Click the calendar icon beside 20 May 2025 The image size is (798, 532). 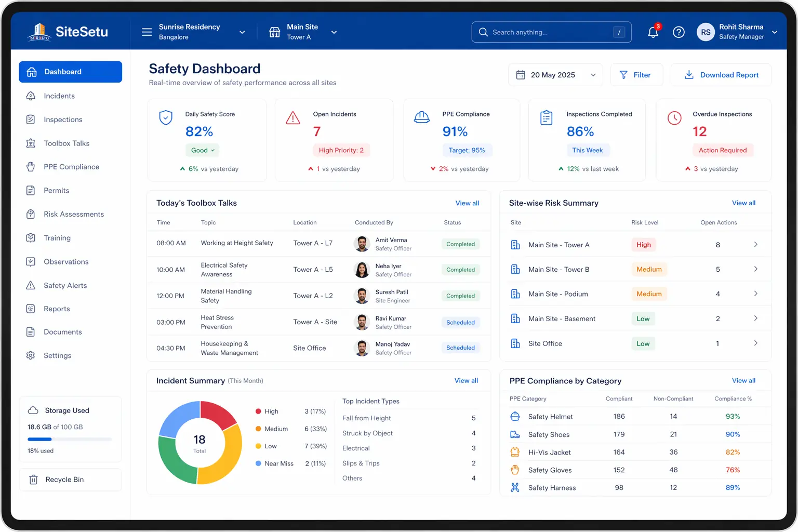point(521,75)
